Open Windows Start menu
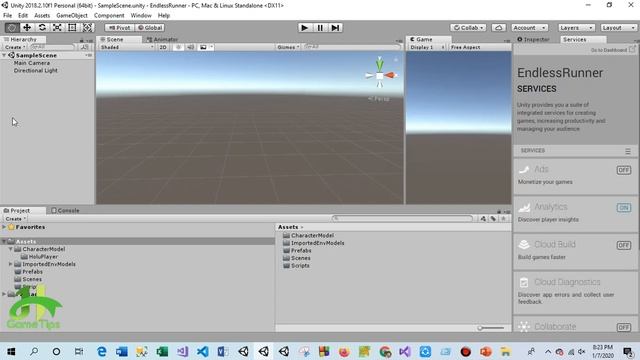The height and width of the screenshot is (360, 640). (x=11, y=351)
